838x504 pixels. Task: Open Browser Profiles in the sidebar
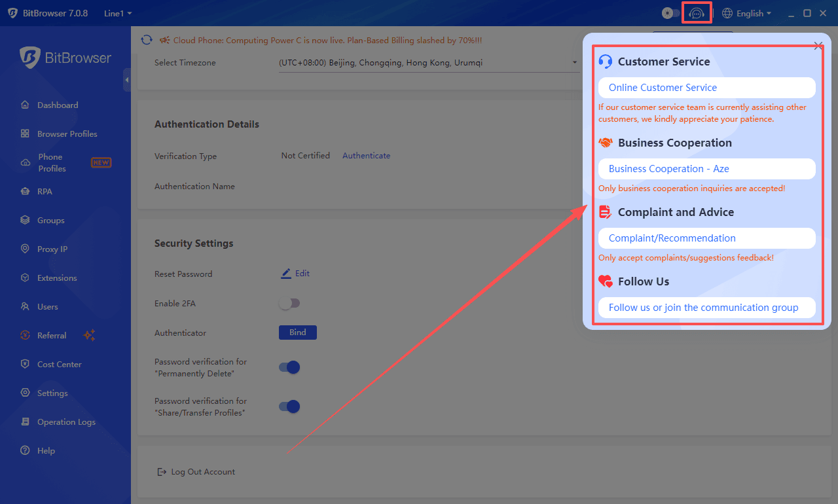tap(67, 134)
